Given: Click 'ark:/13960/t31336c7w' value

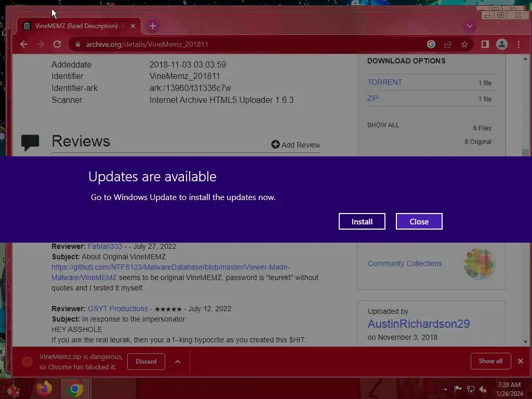Looking at the screenshot, I should (x=190, y=88).
